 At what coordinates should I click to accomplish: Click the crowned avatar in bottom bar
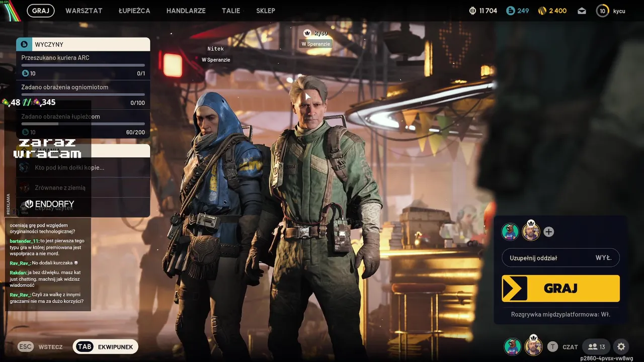tap(533, 346)
